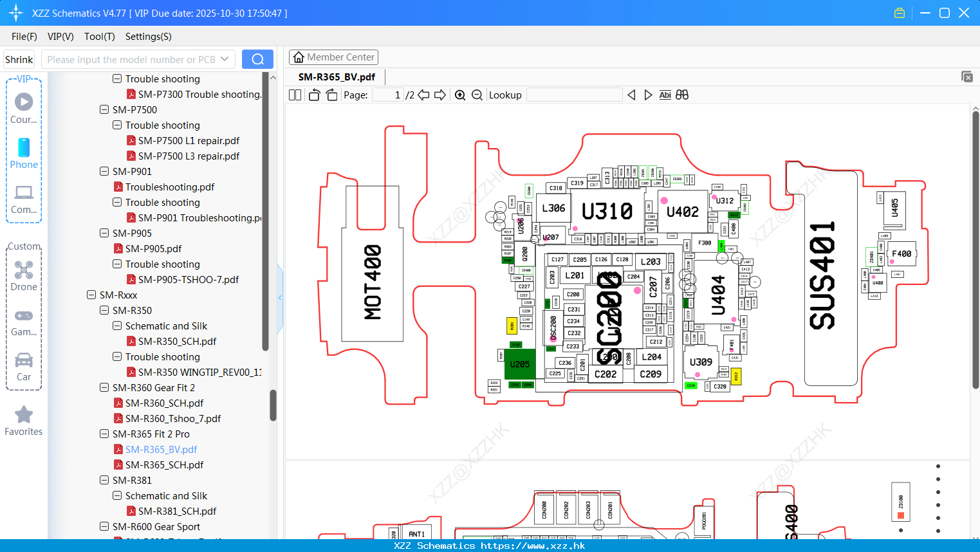Open the Settings(S) menu
This screenshot has width=980, height=552.
149,37
